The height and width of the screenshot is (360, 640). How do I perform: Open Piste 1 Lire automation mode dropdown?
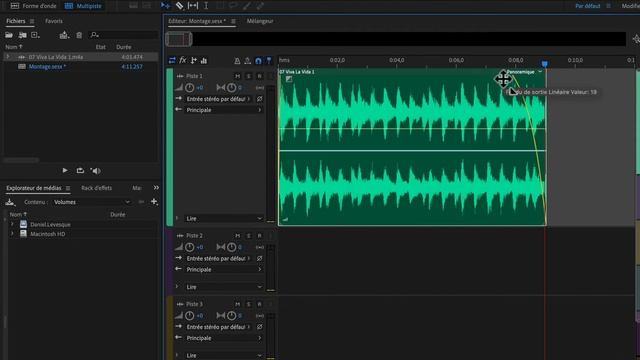pos(223,218)
